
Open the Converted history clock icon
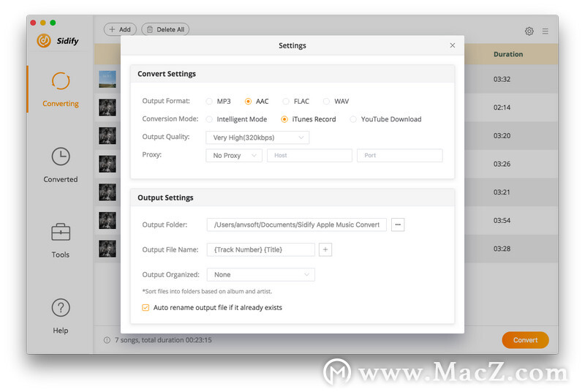(61, 157)
